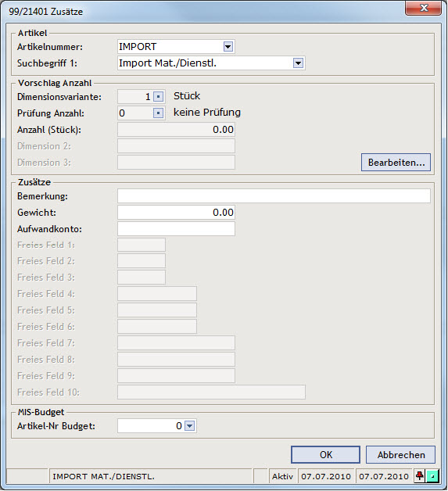The image size is (448, 491).
Task: Close the Zusätze dialog window
Action: point(424,8)
